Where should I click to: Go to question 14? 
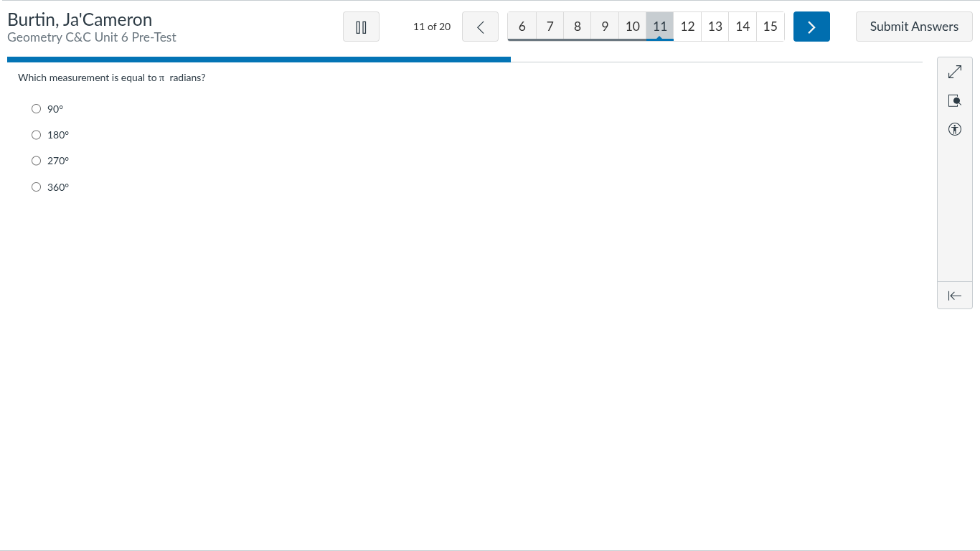[743, 27]
